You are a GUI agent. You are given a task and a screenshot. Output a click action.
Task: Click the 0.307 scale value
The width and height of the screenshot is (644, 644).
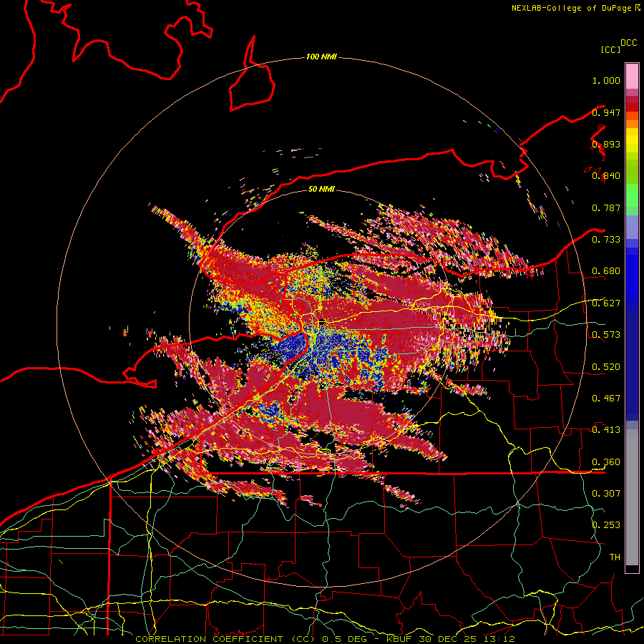606,494
